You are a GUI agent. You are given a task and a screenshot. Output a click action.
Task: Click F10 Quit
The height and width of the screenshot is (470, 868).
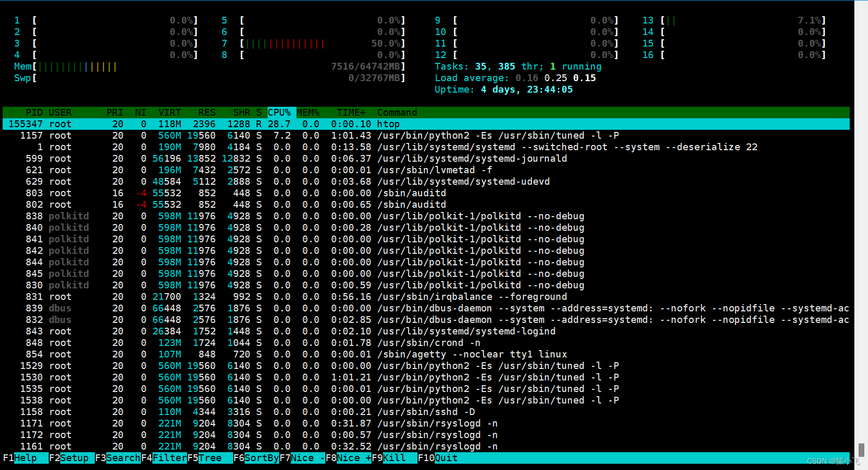(x=438, y=458)
